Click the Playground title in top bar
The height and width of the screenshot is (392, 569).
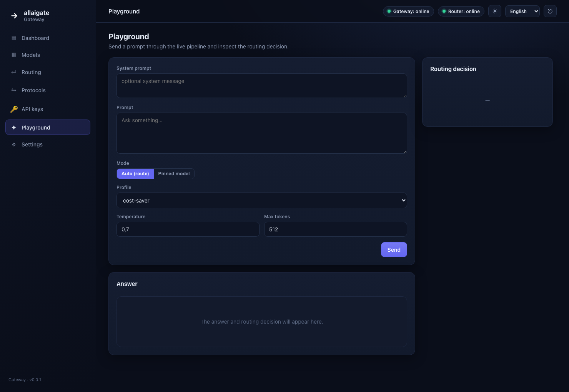tap(124, 12)
